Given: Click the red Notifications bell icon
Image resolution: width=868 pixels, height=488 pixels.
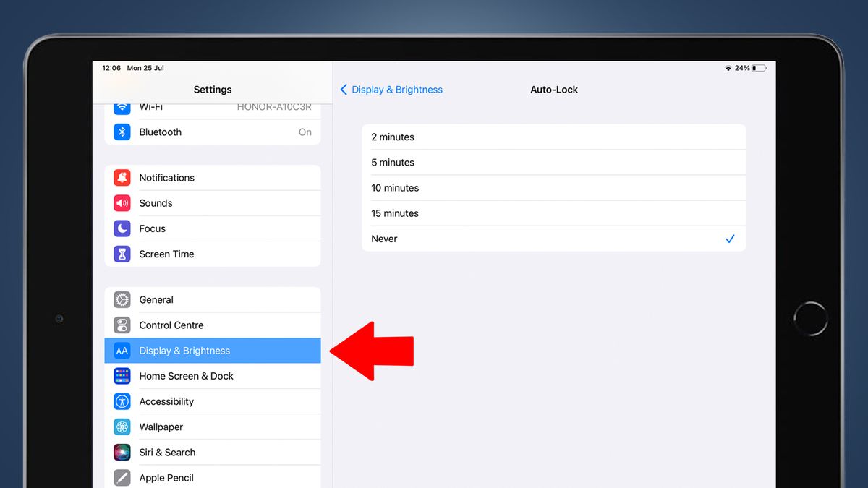Looking at the screenshot, I should (122, 177).
